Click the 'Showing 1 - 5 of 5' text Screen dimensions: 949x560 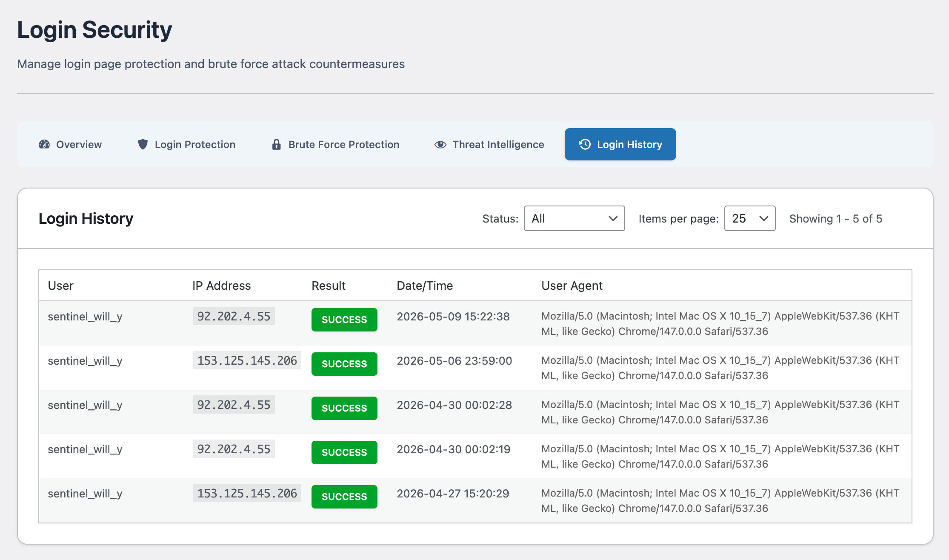point(836,218)
